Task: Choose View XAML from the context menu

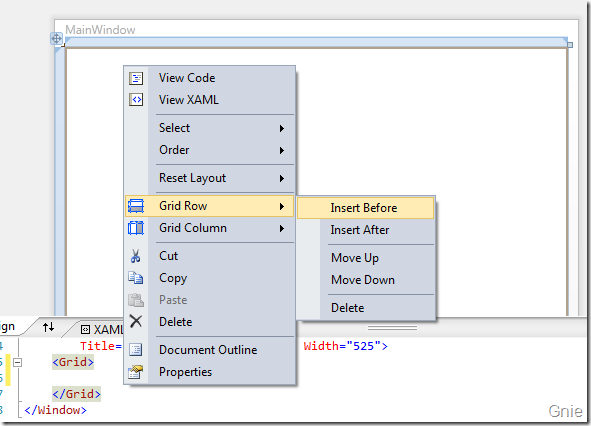Action: 209,100
